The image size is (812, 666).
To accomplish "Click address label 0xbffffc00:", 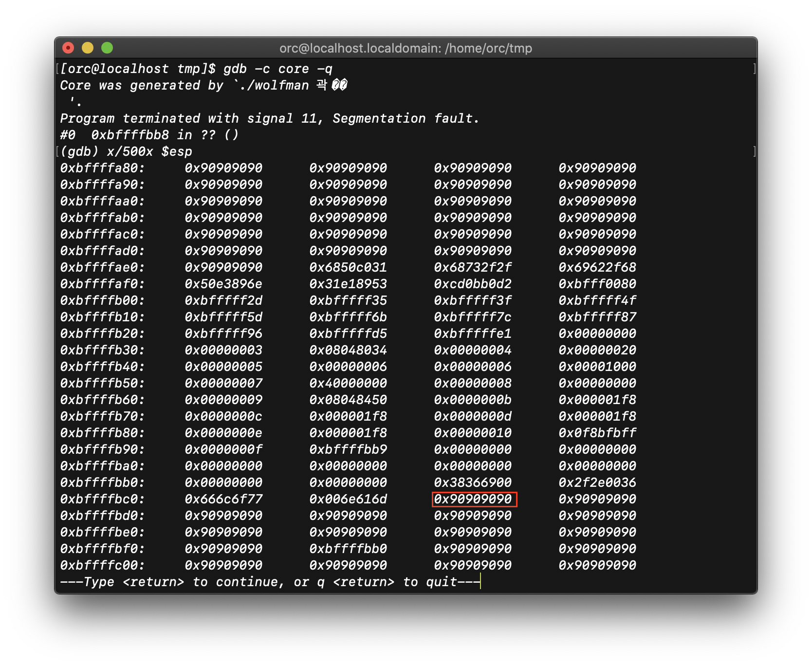I will point(103,566).
